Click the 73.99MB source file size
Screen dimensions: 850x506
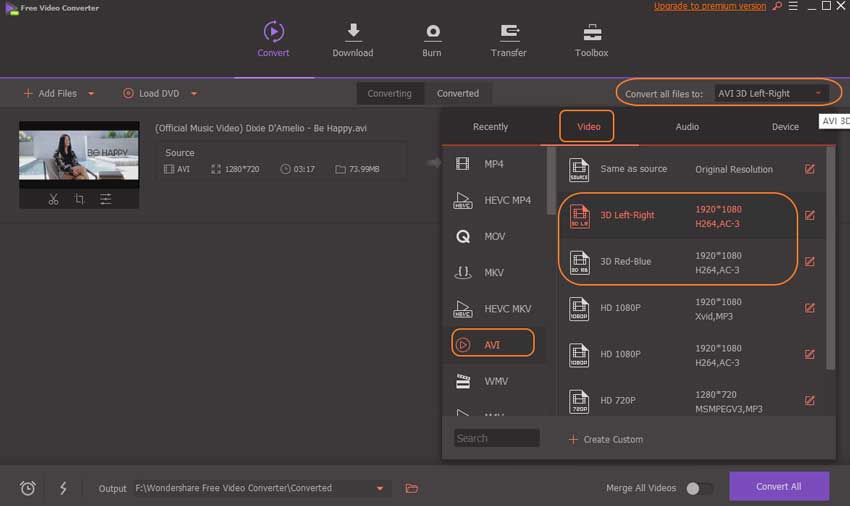coord(364,169)
